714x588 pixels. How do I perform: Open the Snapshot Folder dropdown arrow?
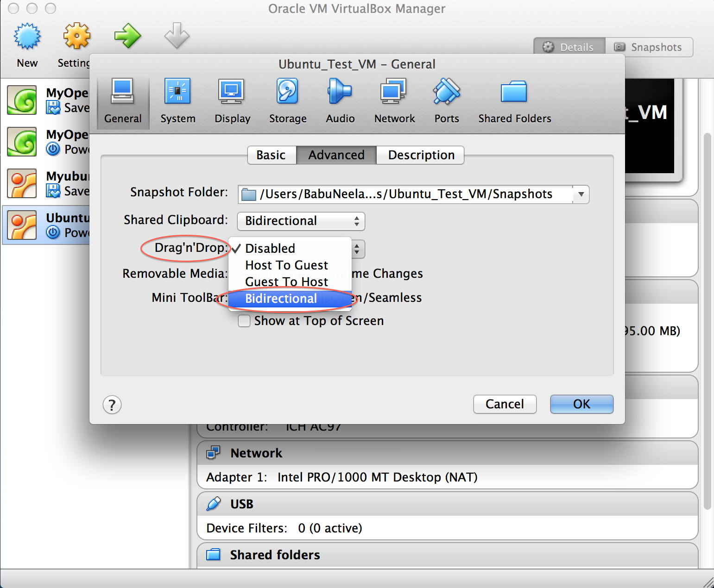(x=580, y=194)
